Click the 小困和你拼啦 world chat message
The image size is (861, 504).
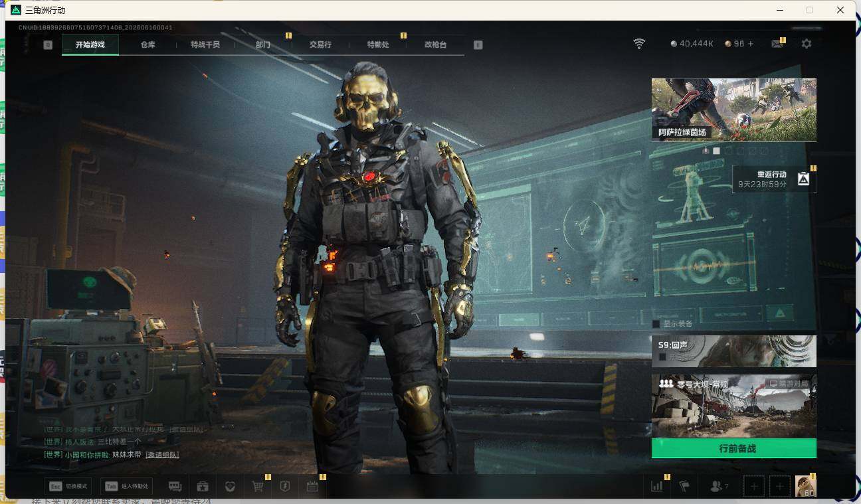[112, 455]
